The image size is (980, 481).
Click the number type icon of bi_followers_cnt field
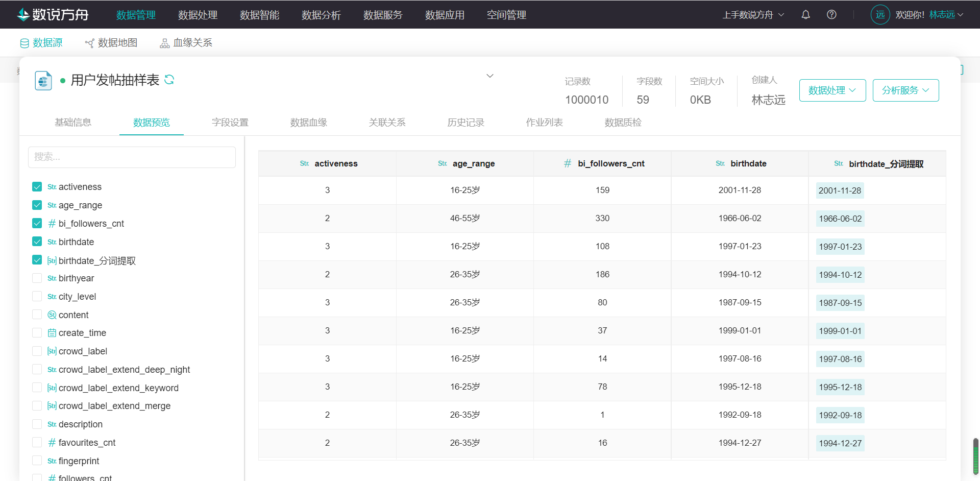point(52,224)
